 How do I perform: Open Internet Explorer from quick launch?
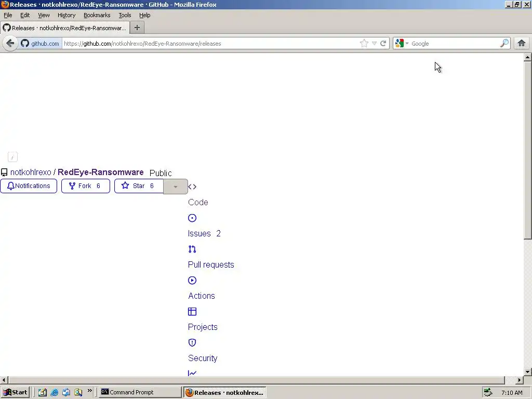pos(54,393)
